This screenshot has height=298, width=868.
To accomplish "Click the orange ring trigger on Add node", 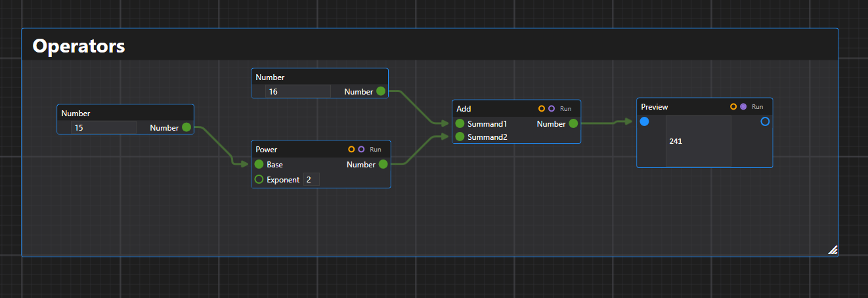I will coord(542,108).
